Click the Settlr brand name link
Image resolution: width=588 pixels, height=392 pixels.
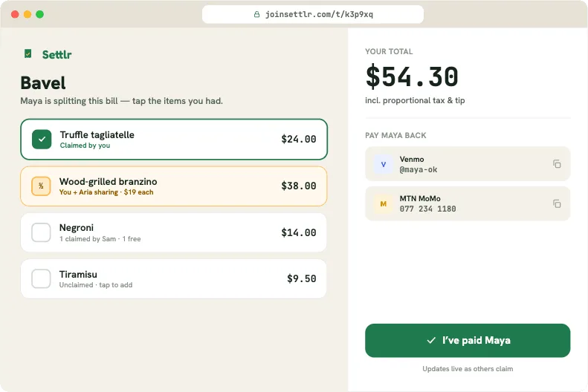[56, 55]
